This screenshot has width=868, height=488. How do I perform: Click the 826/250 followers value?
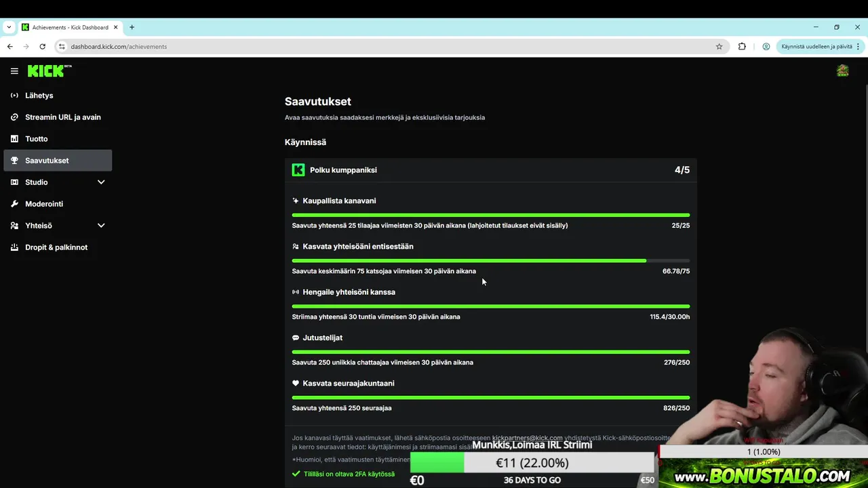677,408
